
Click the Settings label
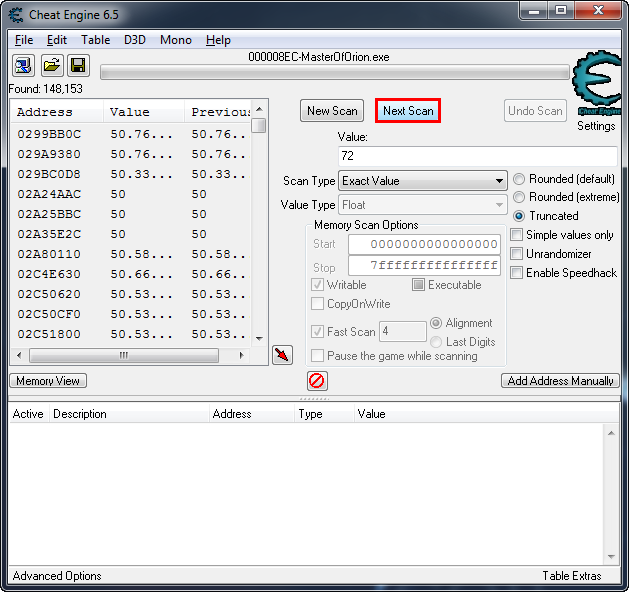596,126
